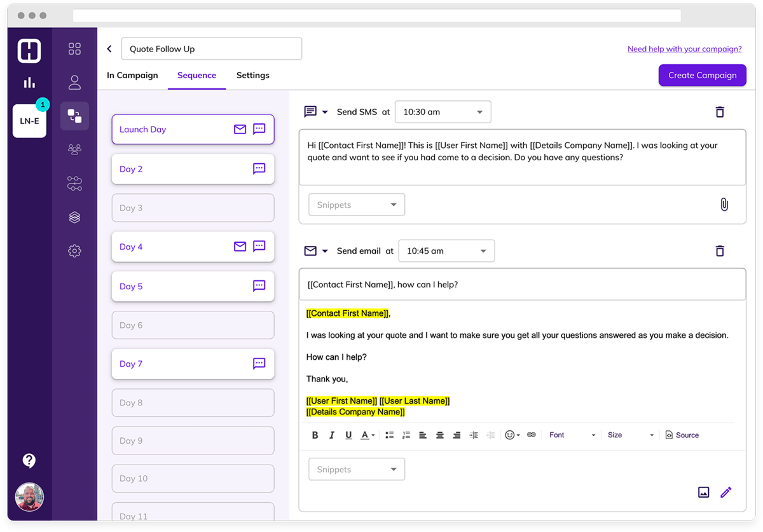Open the email pencil edit tool
Image resolution: width=763 pixels, height=532 pixels.
[725, 492]
